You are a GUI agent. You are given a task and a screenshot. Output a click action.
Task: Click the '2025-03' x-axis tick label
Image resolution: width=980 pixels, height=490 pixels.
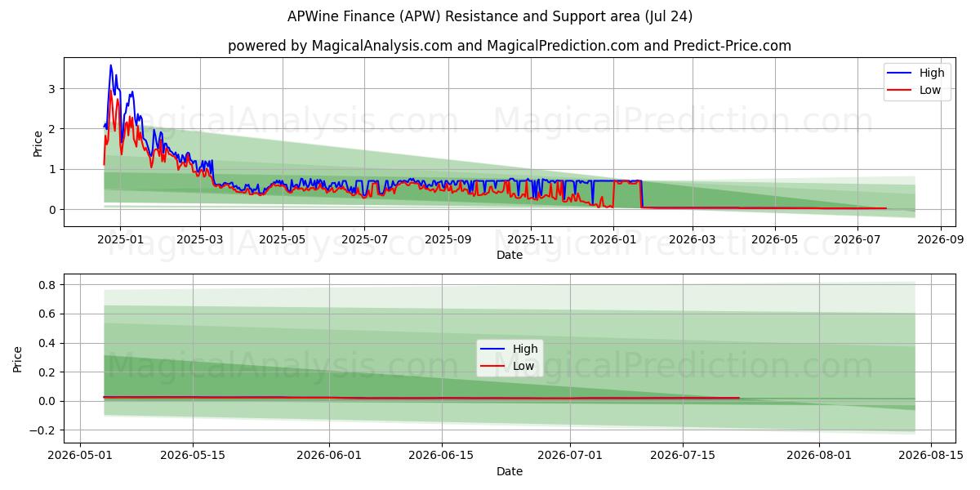click(x=200, y=240)
